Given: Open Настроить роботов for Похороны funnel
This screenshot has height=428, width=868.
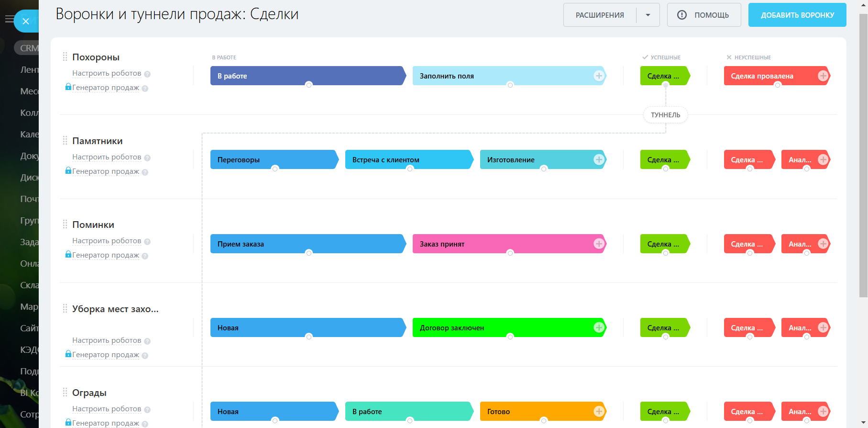Looking at the screenshot, I should (x=107, y=73).
